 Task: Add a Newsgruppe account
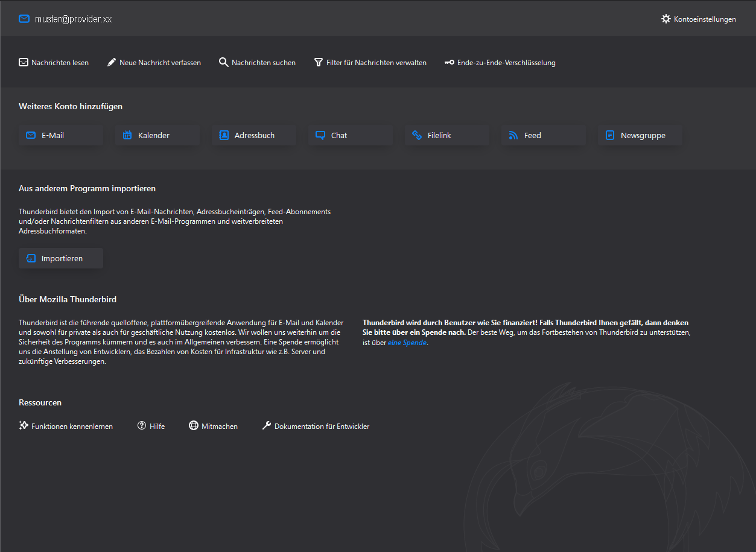pos(640,135)
